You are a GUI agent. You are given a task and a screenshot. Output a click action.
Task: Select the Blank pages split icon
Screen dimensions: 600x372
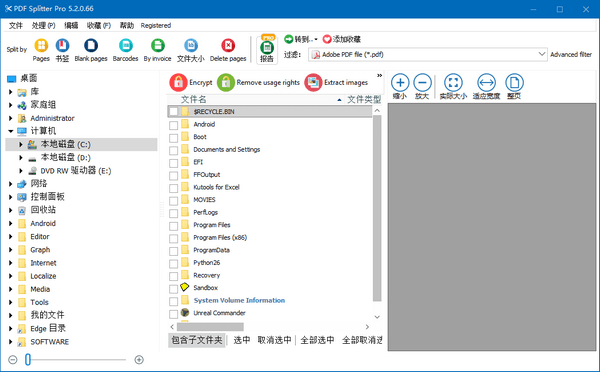click(91, 46)
